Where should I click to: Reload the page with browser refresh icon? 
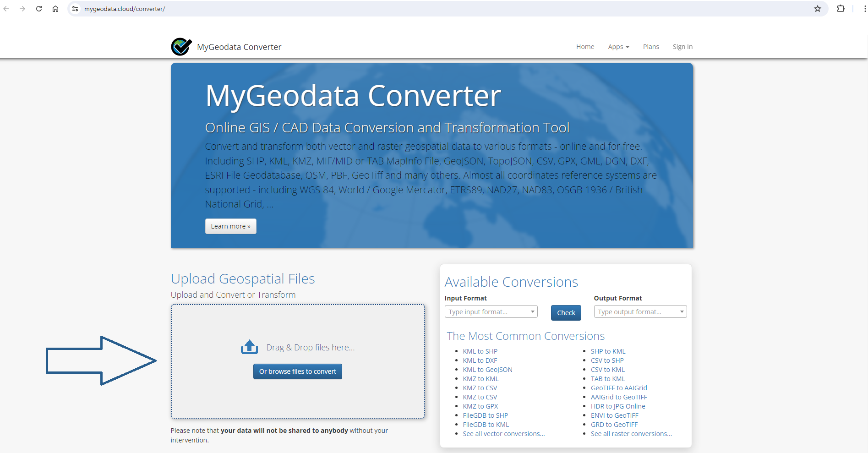39,9
